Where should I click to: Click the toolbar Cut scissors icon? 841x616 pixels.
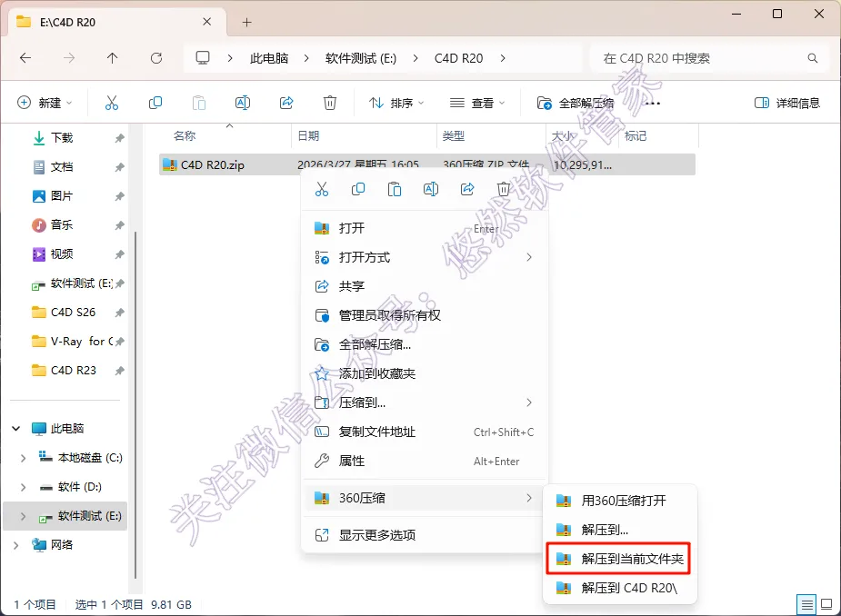(112, 103)
